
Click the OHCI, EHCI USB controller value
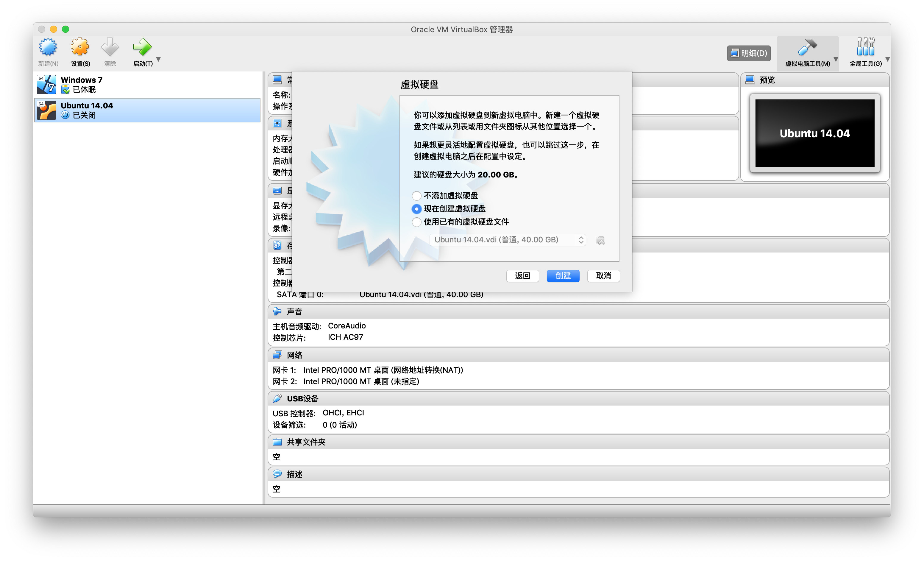pos(343,413)
